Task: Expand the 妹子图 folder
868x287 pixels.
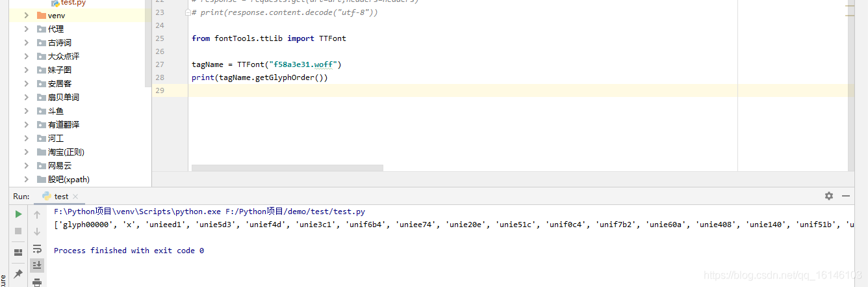Action: pos(26,70)
